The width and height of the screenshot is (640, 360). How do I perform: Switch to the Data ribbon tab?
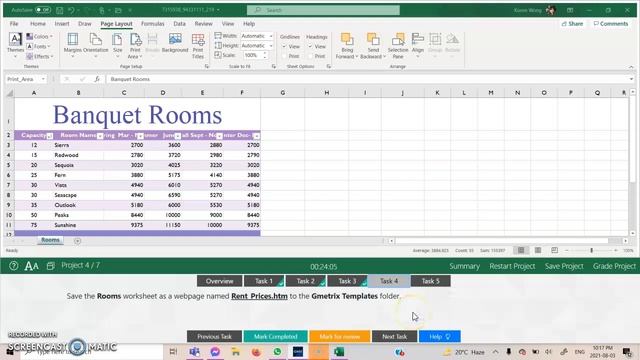coord(180,24)
